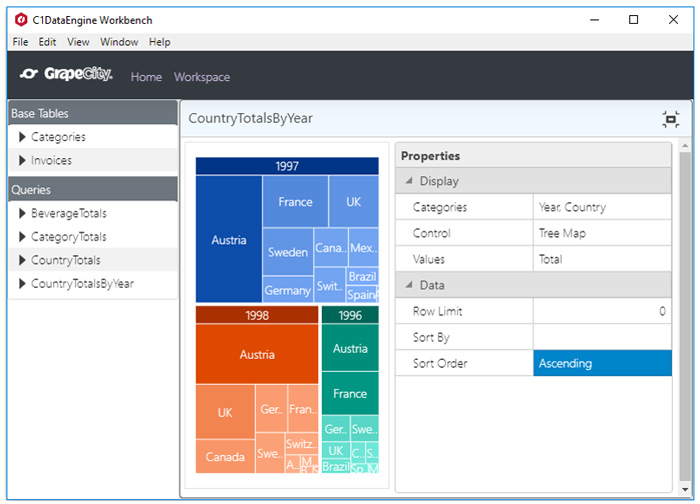Click the Control value Tree Map
This screenshot has height=504, width=700.
coord(602,233)
